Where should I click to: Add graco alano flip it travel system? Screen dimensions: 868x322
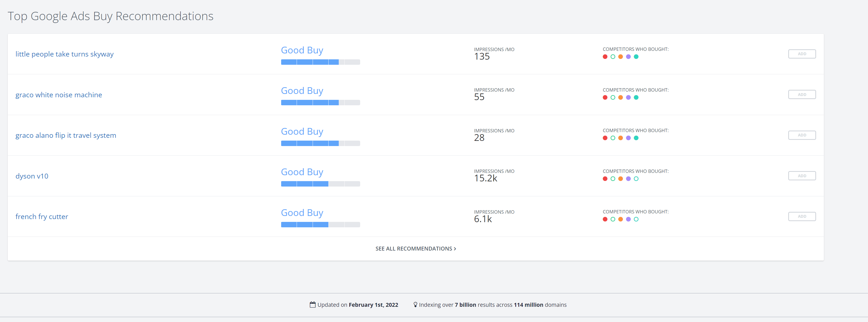[x=802, y=135]
